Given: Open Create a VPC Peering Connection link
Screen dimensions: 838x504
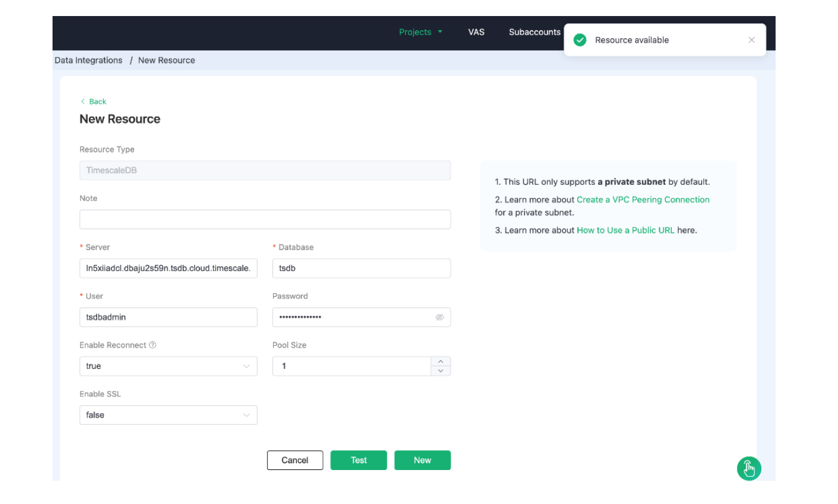Looking at the screenshot, I should click(x=643, y=199).
